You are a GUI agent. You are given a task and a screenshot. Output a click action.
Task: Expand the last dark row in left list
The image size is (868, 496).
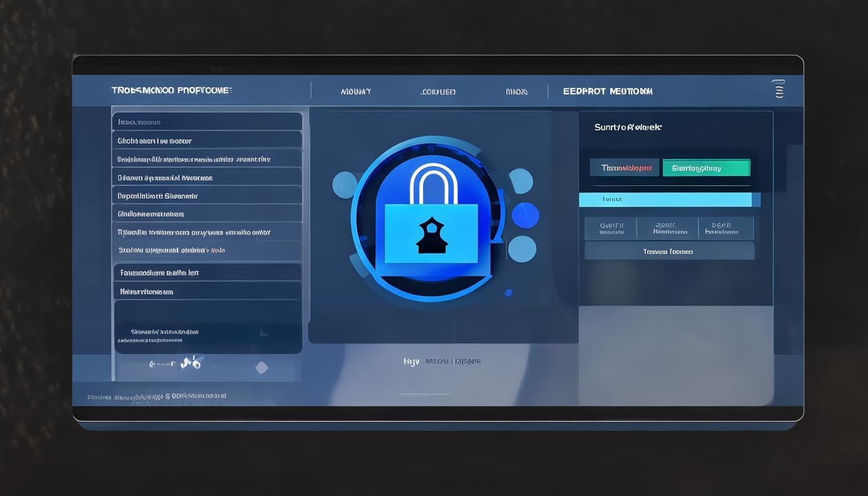[x=207, y=291]
